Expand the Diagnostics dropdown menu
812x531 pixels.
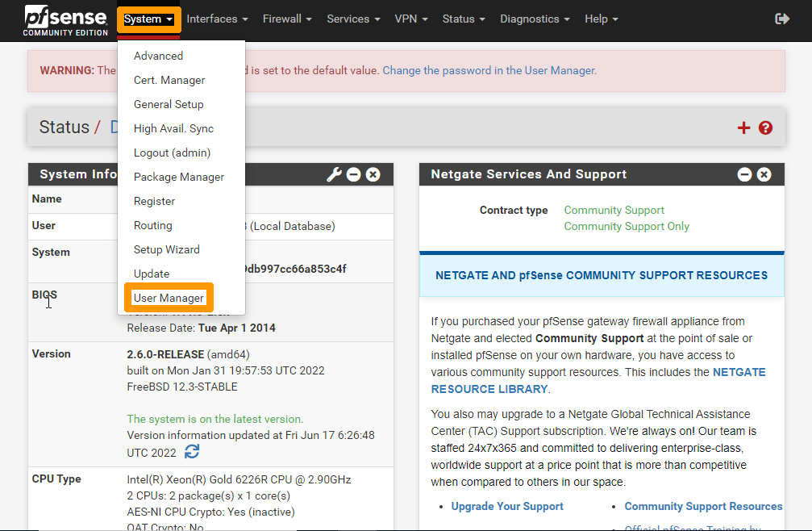535,19
